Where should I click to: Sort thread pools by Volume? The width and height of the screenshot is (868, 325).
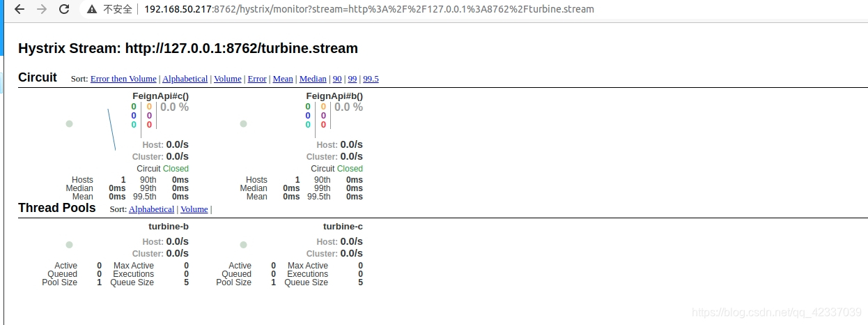click(194, 209)
